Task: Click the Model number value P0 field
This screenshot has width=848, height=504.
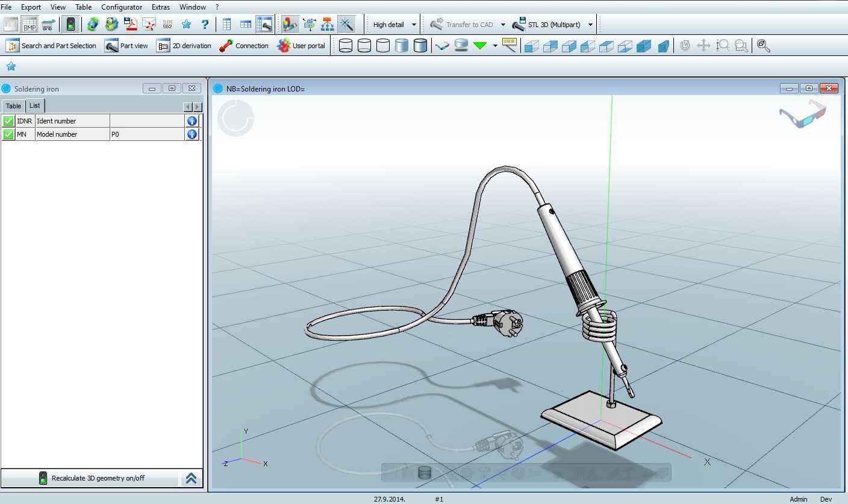Action: tap(147, 134)
